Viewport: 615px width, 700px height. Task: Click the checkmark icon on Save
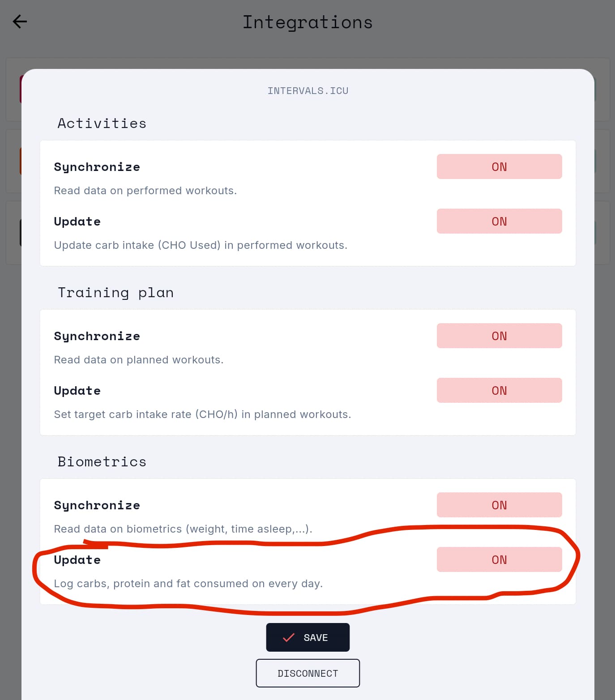click(x=289, y=637)
